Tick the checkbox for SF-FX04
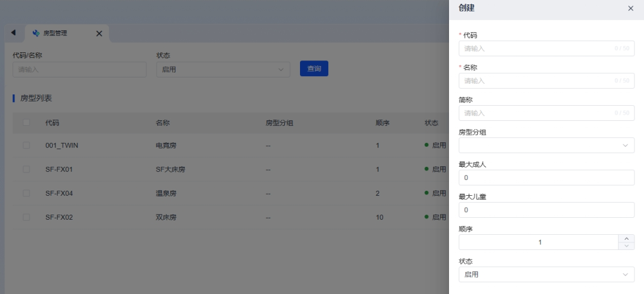Screen dimensions: 644x294 point(26,193)
